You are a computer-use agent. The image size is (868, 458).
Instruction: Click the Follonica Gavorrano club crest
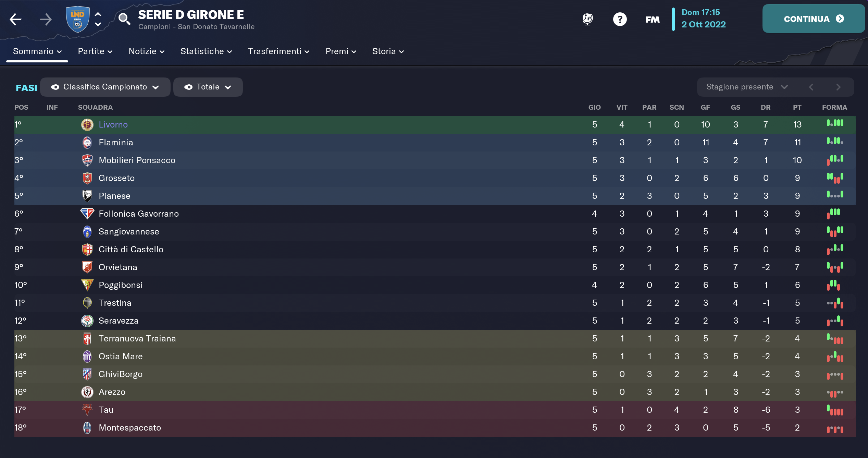pyautogui.click(x=87, y=214)
